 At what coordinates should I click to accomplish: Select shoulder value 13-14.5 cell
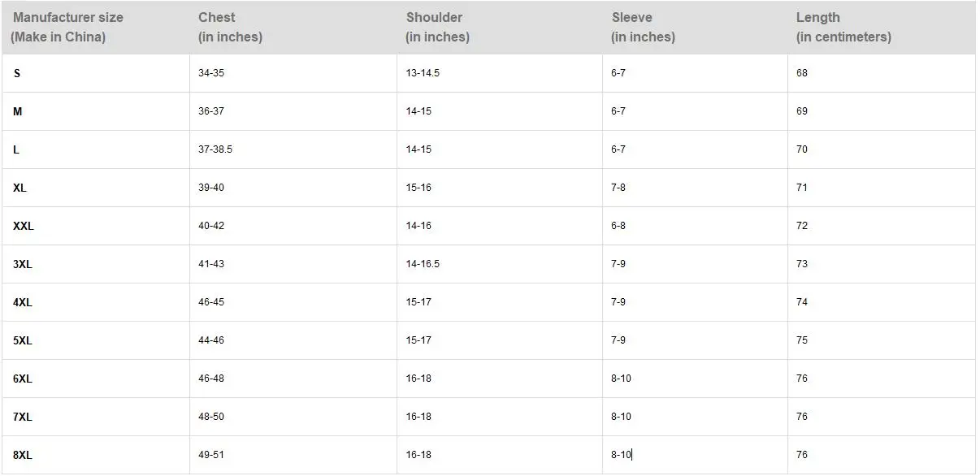500,73
